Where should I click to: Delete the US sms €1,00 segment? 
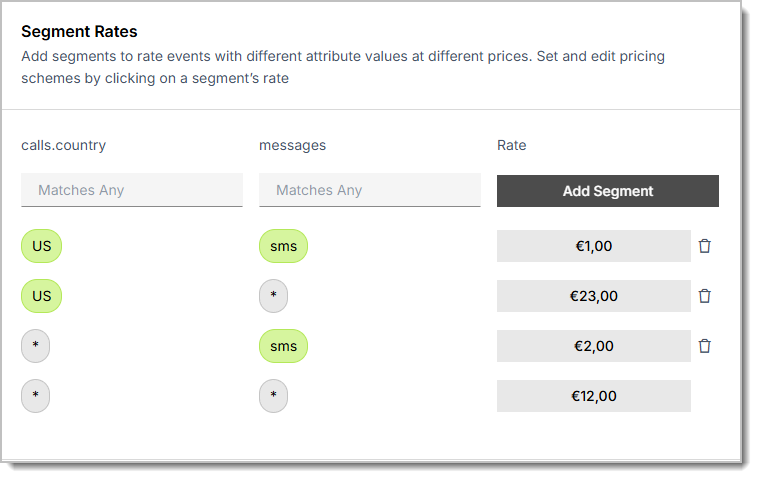(704, 246)
